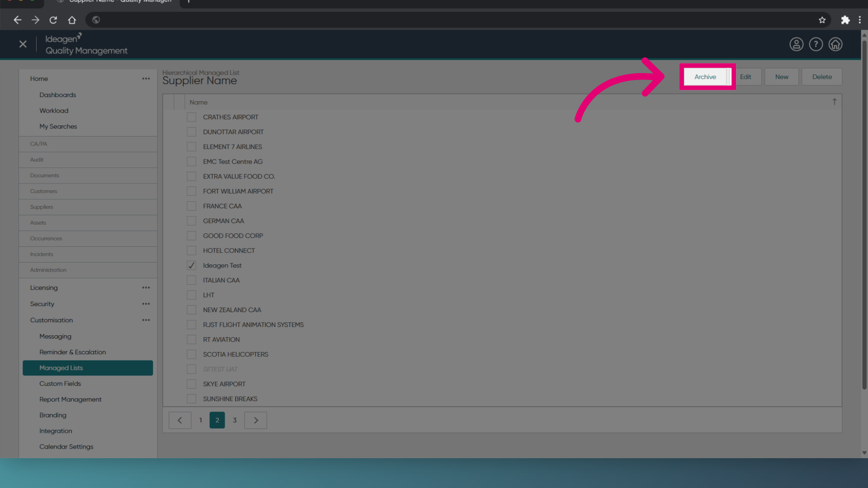The height and width of the screenshot is (488, 868).
Task: Bookmark this page with the star icon
Action: (822, 20)
